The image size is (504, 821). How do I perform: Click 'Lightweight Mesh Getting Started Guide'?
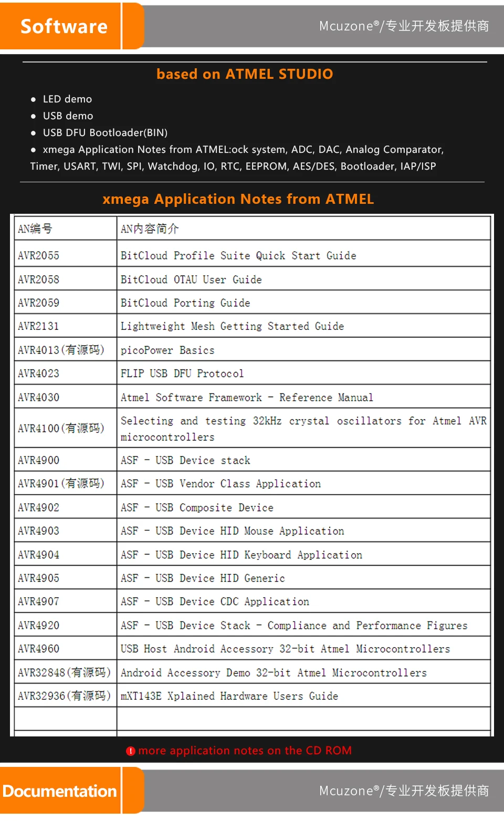232,326
